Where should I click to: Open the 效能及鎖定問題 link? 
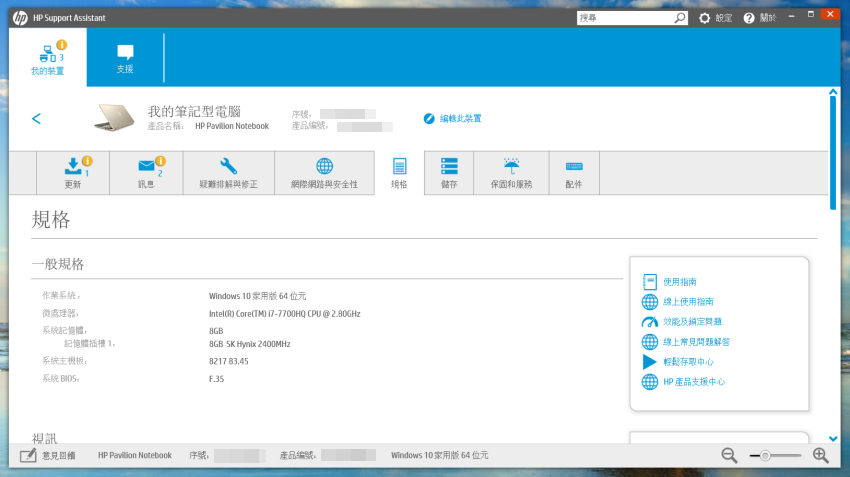[x=692, y=322]
